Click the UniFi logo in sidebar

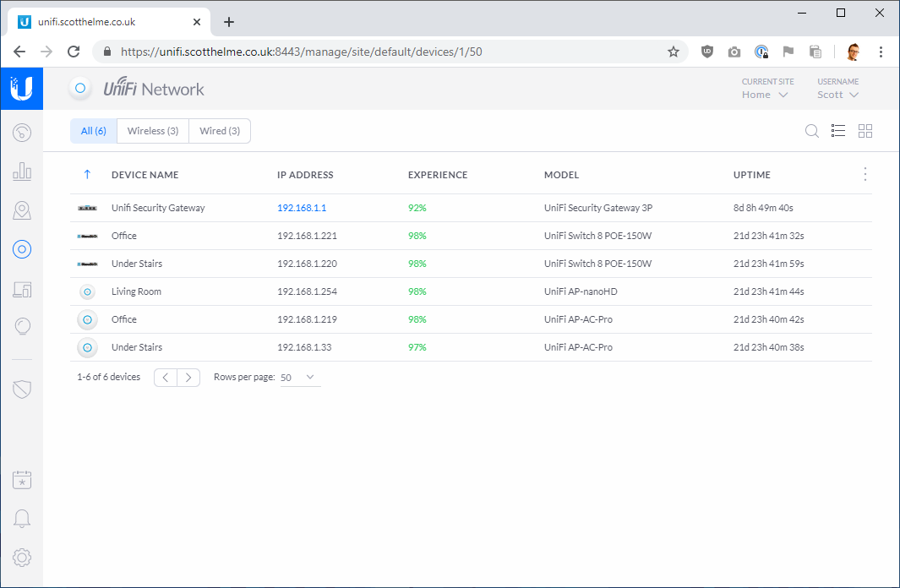[x=22, y=89]
